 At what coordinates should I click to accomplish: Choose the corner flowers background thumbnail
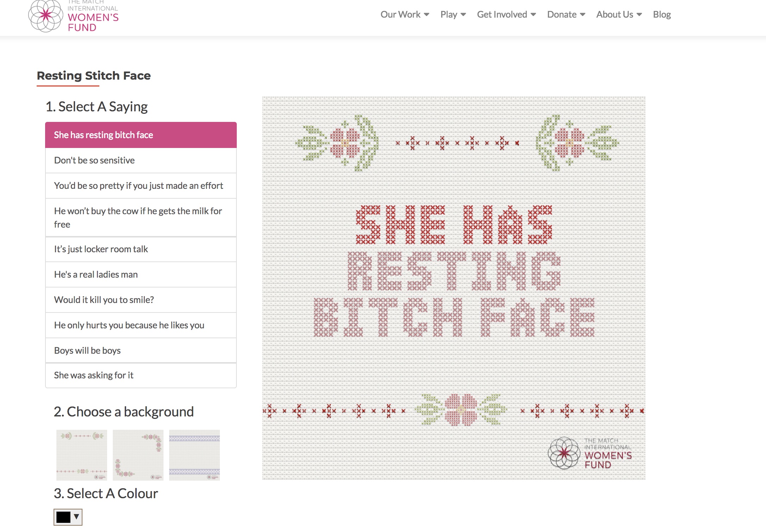(x=138, y=454)
